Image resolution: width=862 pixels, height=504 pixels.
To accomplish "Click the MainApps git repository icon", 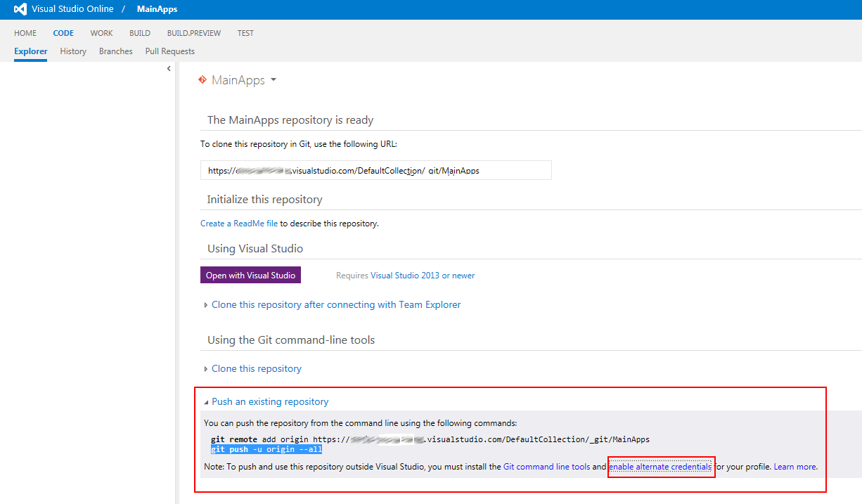I will pos(202,80).
